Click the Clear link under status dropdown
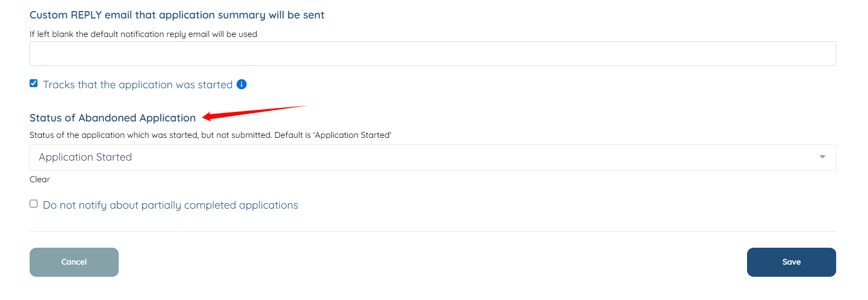Screen dimensions: 868x300 [x=40, y=180]
